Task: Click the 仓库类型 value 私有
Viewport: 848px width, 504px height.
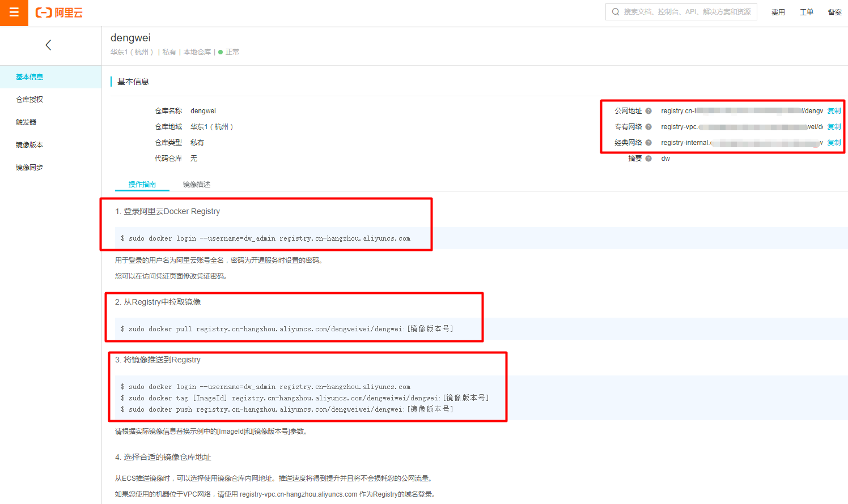Action: [197, 143]
